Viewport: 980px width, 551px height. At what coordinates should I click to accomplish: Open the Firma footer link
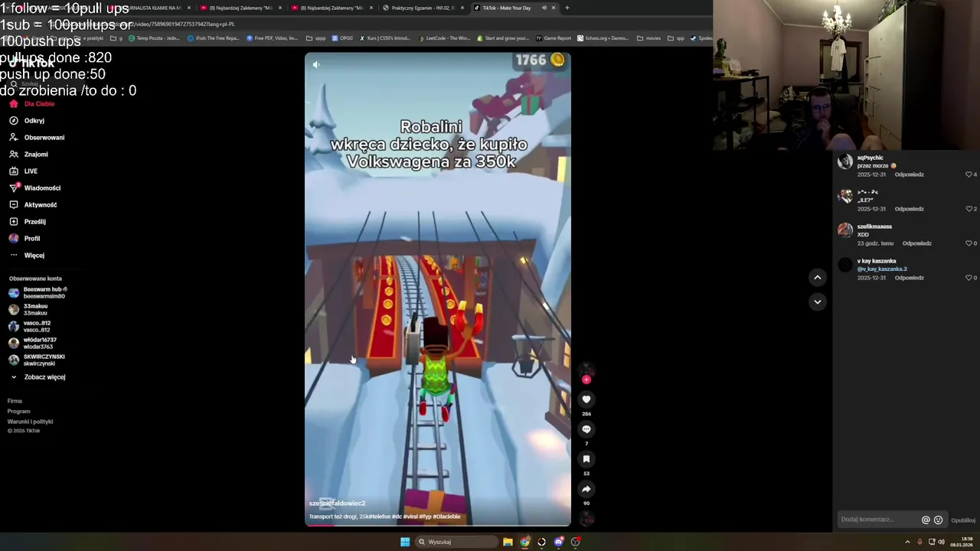tap(15, 401)
